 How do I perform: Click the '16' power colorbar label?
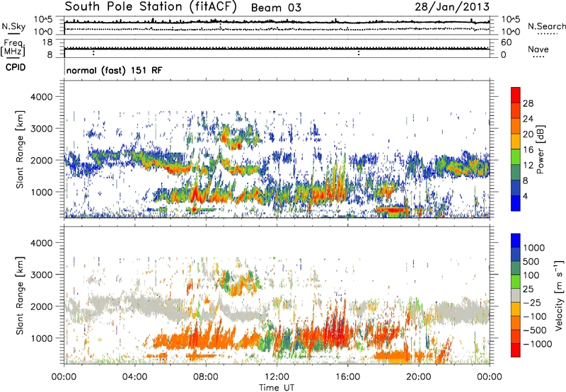point(528,150)
